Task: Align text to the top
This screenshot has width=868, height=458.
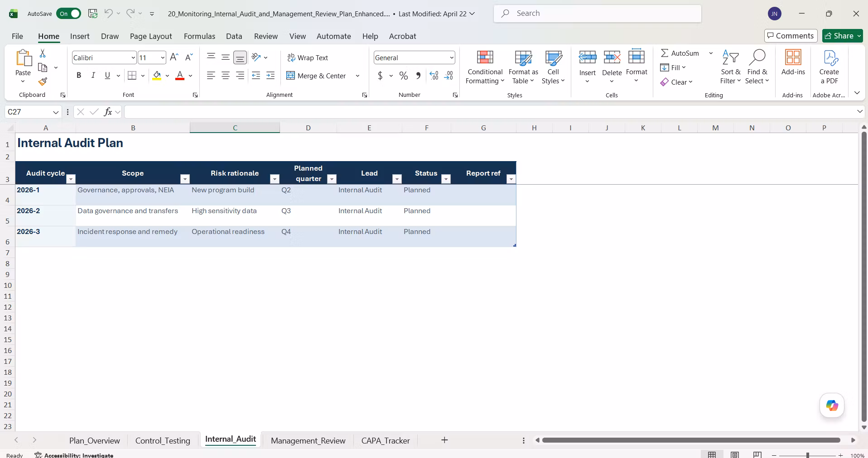Action: 211,57
